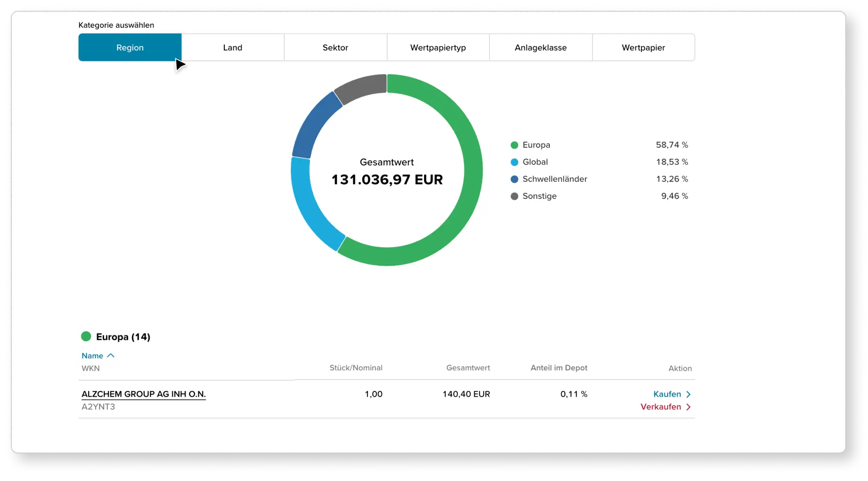This screenshot has height=481, width=868.
Task: Open ALZCHEM GROUP AG INH O.N. details
Action: [x=144, y=394]
